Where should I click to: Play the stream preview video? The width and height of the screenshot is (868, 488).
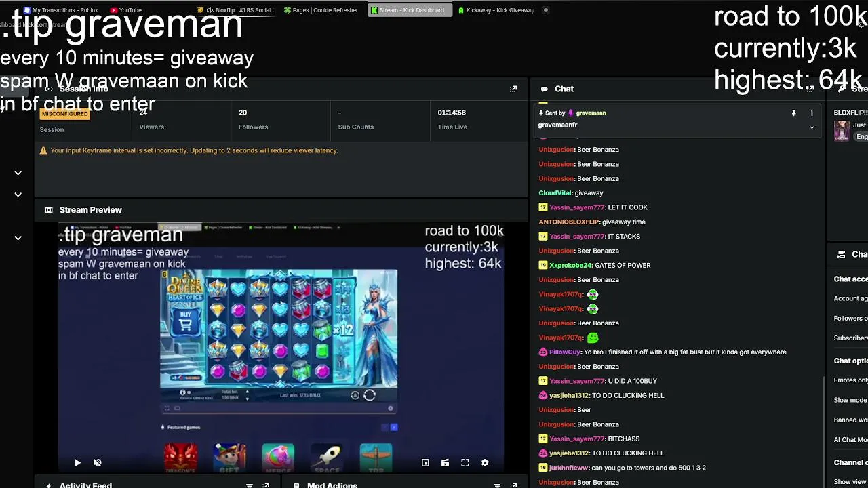pyautogui.click(x=77, y=463)
